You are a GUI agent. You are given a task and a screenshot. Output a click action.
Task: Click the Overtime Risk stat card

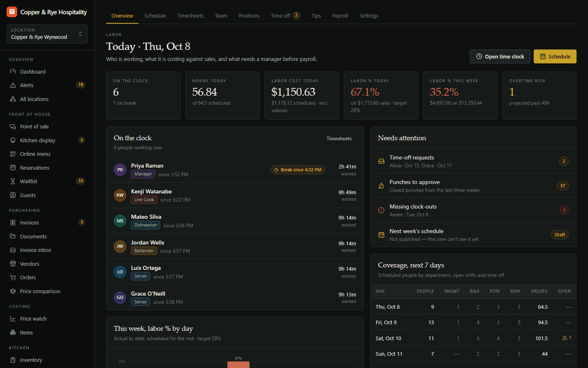(x=539, y=96)
